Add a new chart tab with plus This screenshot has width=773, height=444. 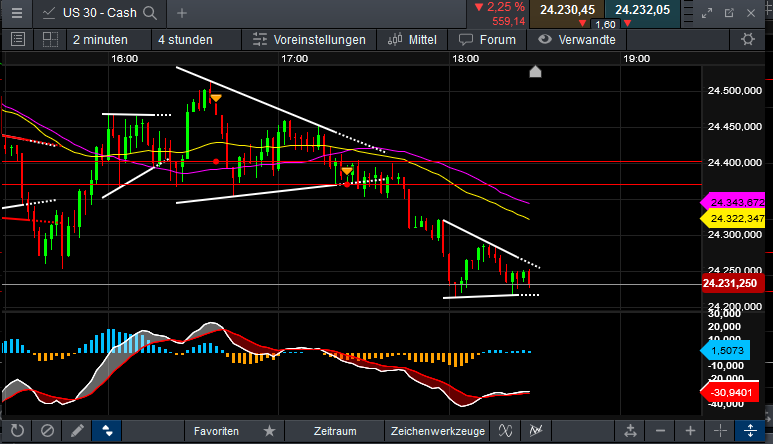point(181,13)
